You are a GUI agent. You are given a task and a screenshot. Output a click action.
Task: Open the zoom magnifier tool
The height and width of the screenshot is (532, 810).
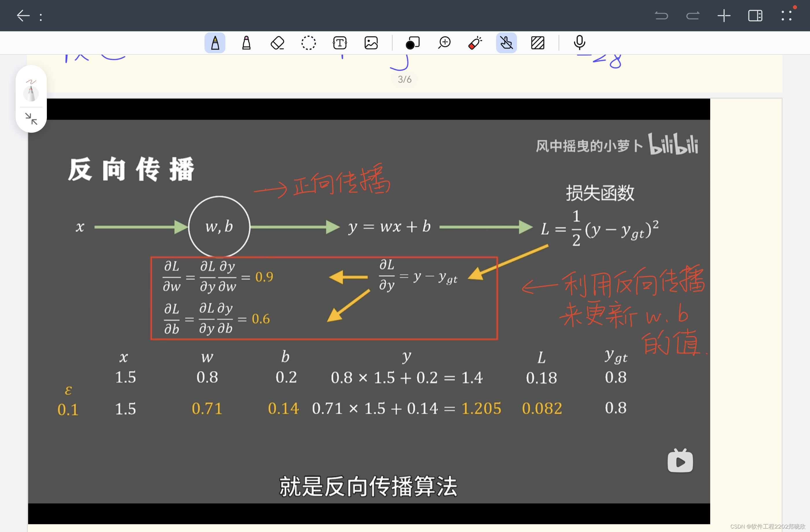[x=444, y=43]
